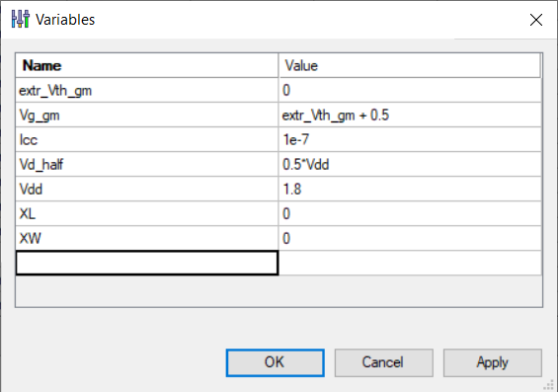558x392 pixels.
Task: Click the value 0 of XL
Action: [410, 213]
